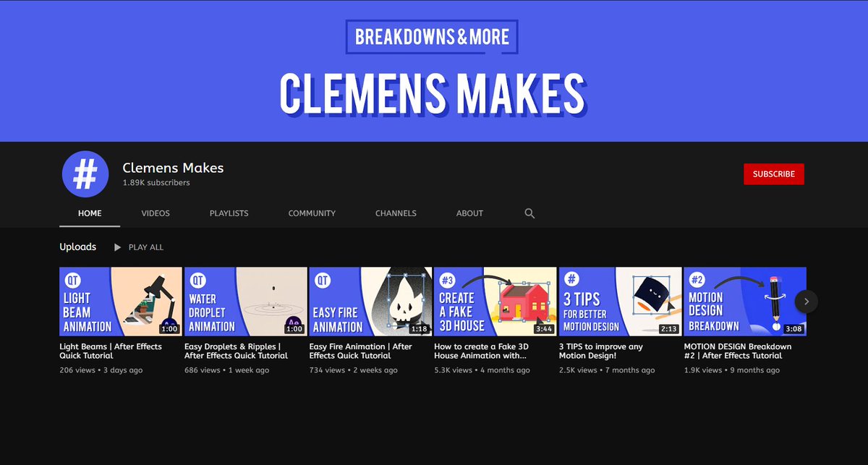This screenshot has height=465, width=868.
Task: Click title 'Easy Droplets & Ripples' video
Action: 236,351
